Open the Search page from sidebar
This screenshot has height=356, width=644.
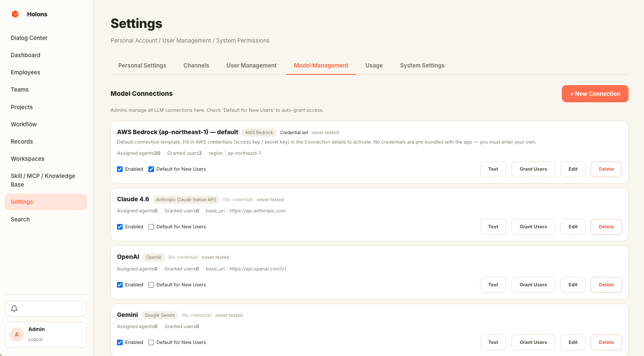pyautogui.click(x=20, y=219)
